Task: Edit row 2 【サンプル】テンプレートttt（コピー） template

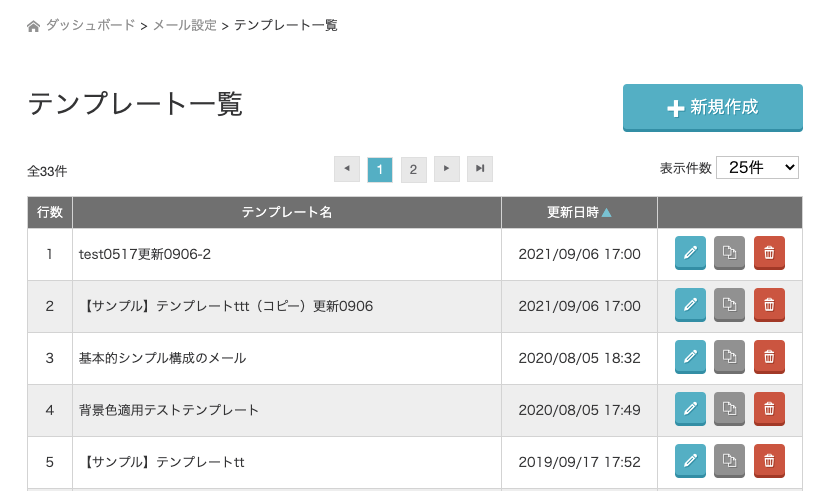Action: click(690, 306)
